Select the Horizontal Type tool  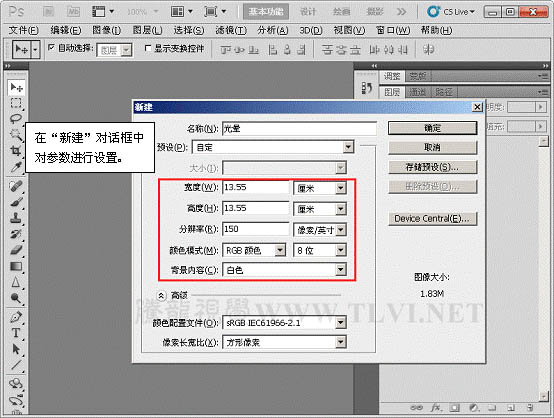tap(16, 333)
